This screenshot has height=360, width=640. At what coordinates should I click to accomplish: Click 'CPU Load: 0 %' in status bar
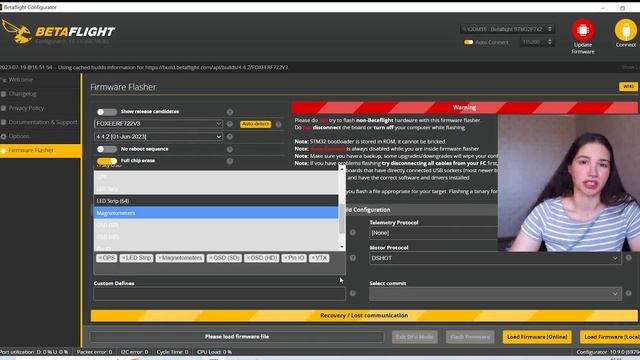pyautogui.click(x=214, y=352)
